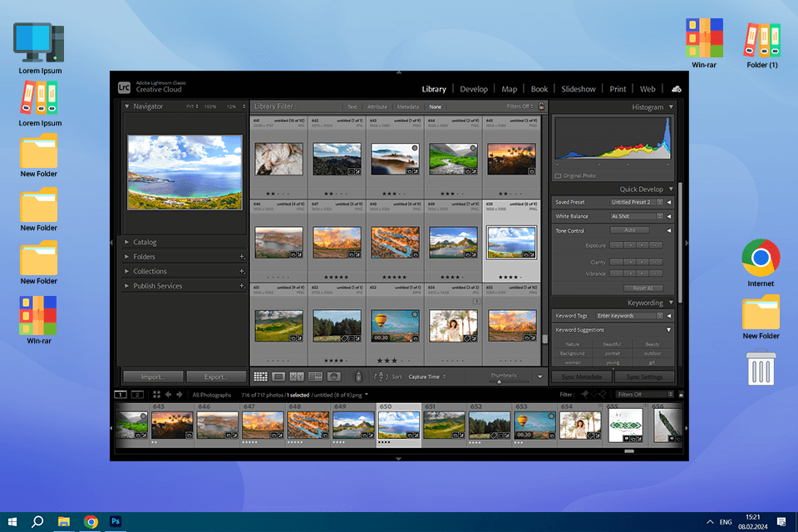Add a collection with Collections plus icon

(x=242, y=271)
